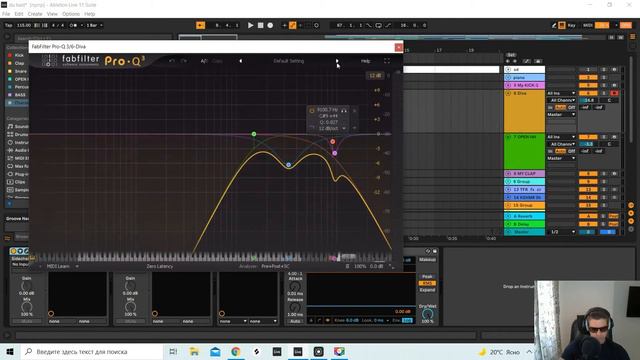Toggle the orange computer MIDI keyboard icon
The width and height of the screenshot is (640, 360).
point(562,25)
